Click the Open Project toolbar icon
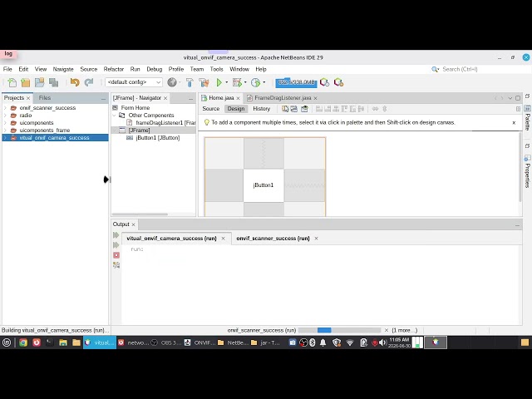Screen dimensions: 532x399 point(39,82)
